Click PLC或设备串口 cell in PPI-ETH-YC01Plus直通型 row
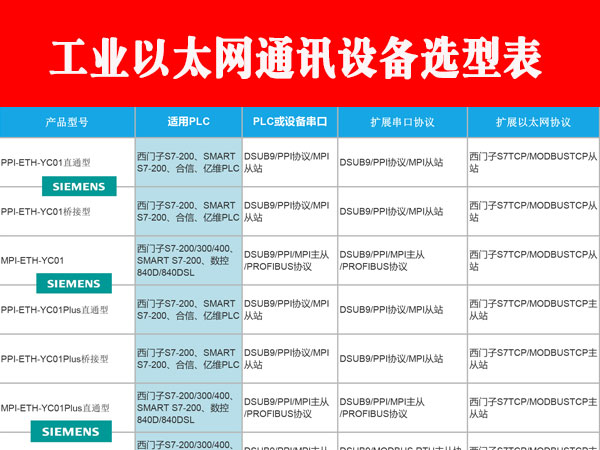 point(290,309)
